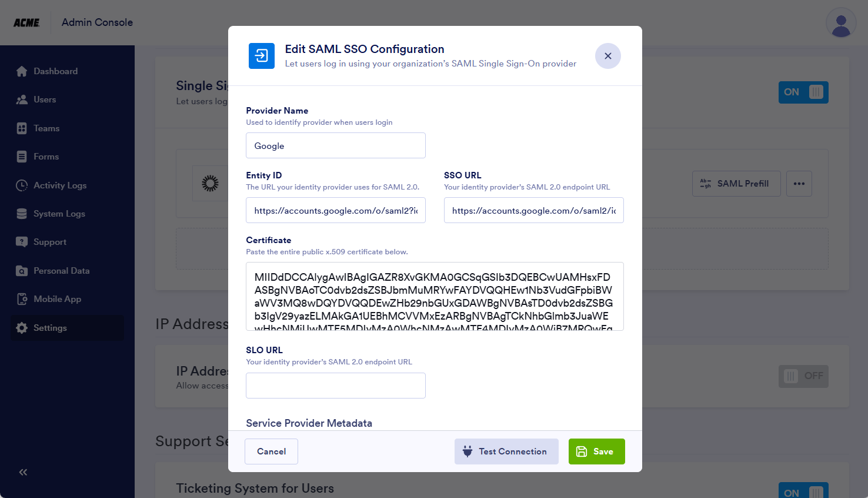Enable the IP Address toggle switch
This screenshot has height=498, width=868.
803,376
